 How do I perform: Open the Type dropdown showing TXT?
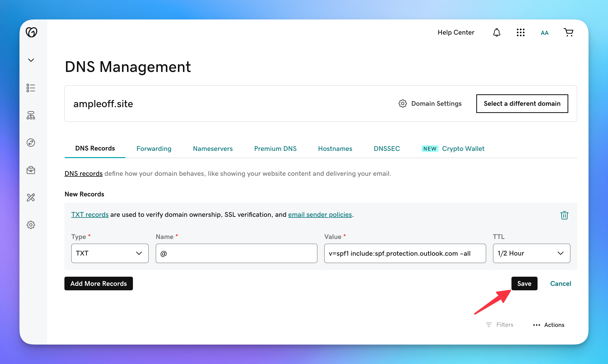click(x=110, y=253)
